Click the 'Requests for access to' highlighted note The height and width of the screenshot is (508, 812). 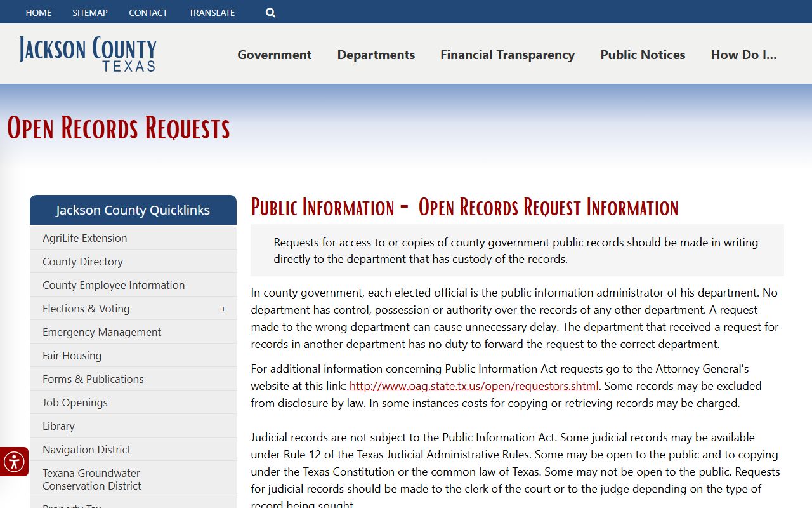[x=517, y=251]
